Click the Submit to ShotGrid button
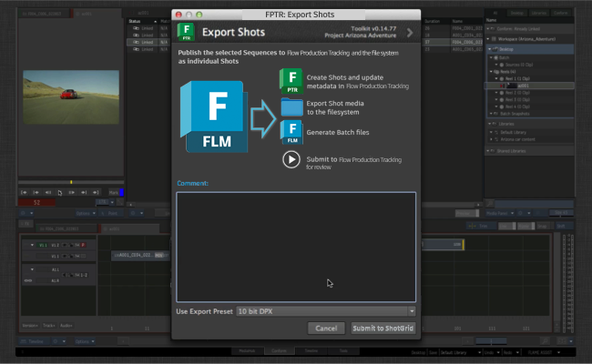 383,329
